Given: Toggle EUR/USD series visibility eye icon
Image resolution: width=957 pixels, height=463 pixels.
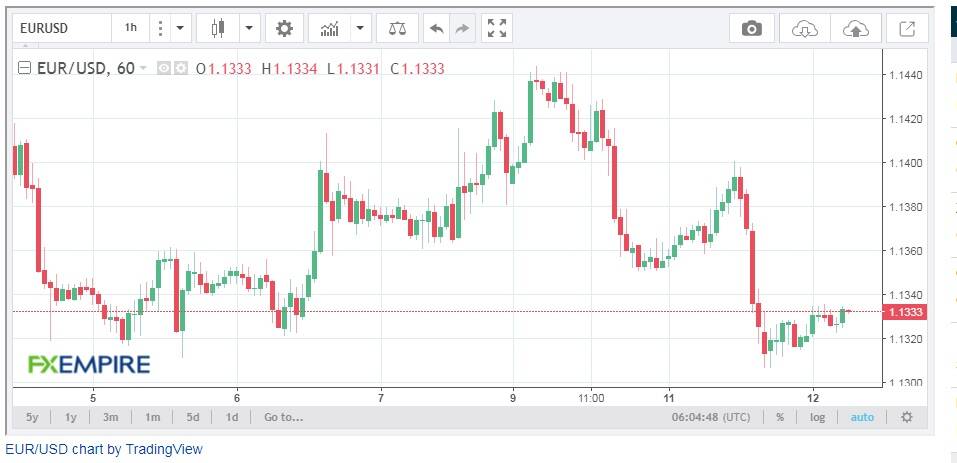Looking at the screenshot, I should 163,68.
